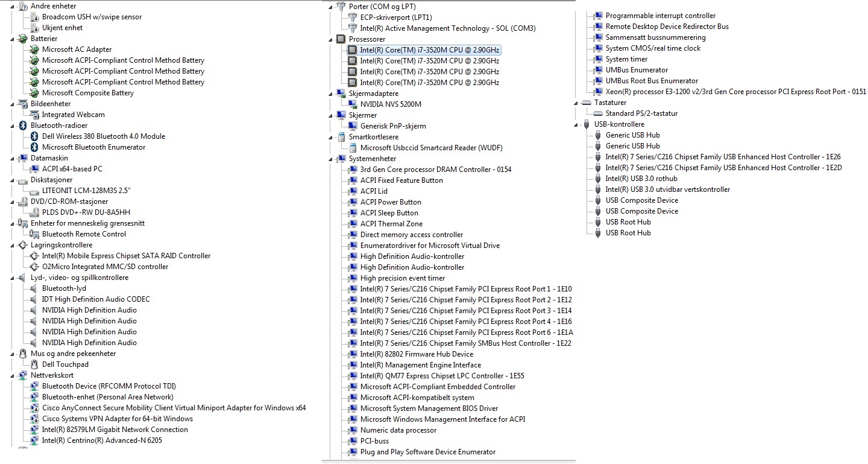
Task: Click the Intel Centrino Advanced-N 6205 icon
Action: click(34, 440)
